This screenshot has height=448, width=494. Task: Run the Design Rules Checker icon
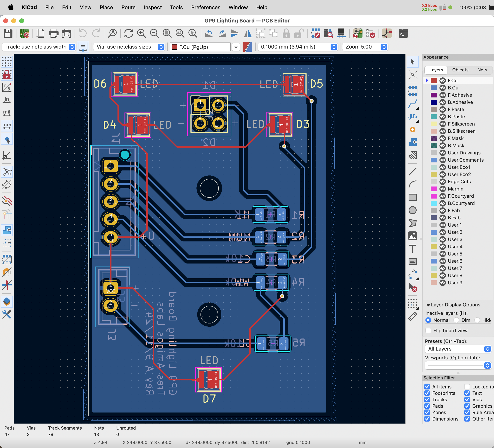coord(370,33)
